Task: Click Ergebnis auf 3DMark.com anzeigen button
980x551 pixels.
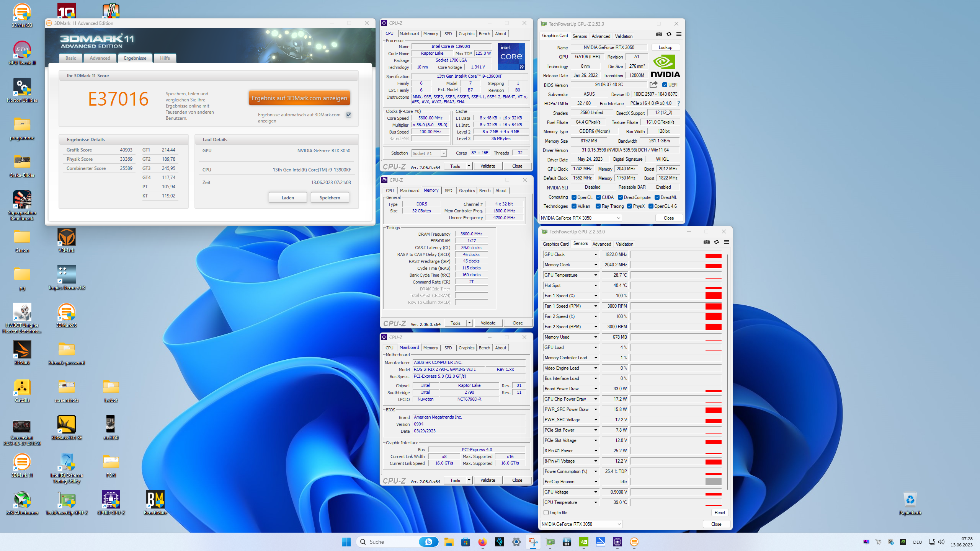Action: (x=299, y=98)
